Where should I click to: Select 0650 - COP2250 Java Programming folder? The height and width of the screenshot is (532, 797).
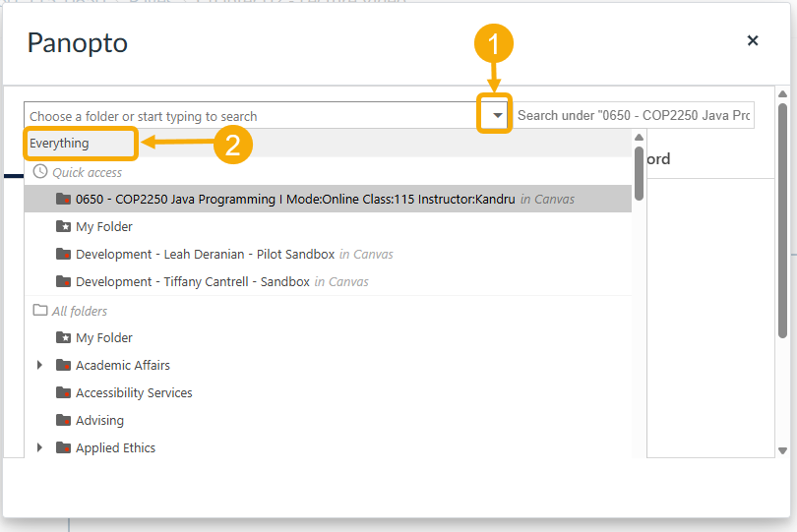coord(328,199)
